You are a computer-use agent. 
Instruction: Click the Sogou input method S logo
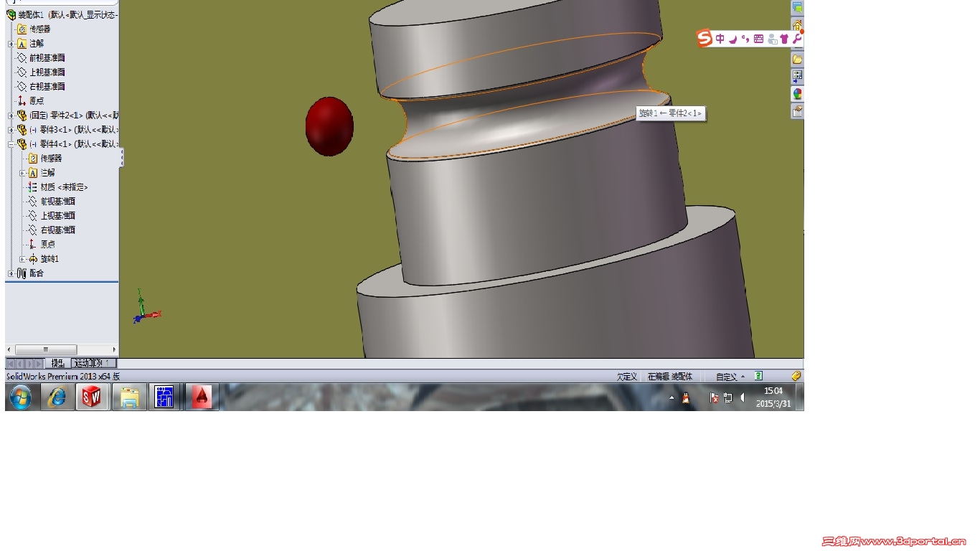click(x=705, y=39)
